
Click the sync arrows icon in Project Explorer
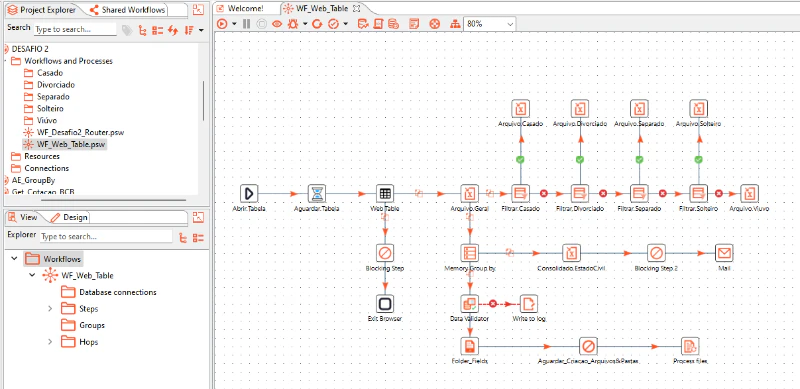(x=173, y=31)
